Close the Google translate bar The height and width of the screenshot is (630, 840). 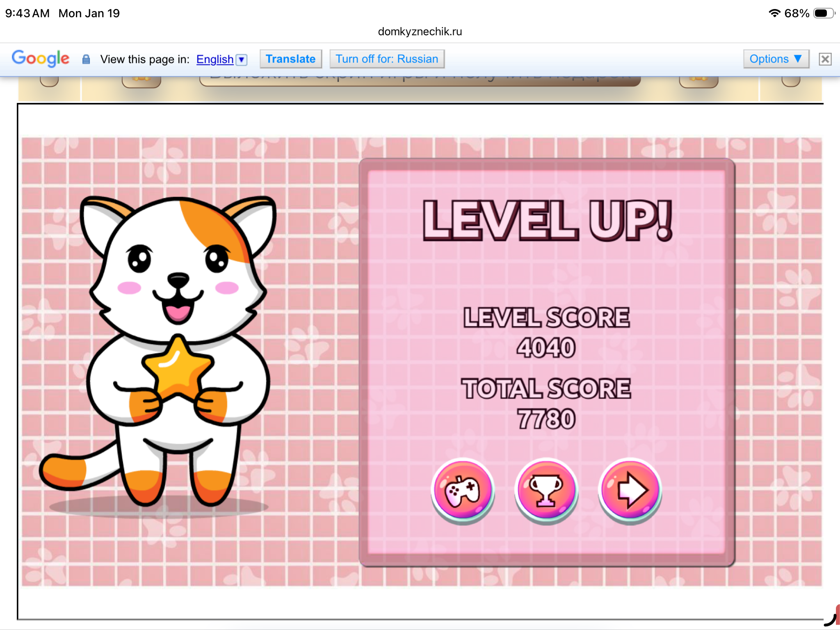(825, 59)
